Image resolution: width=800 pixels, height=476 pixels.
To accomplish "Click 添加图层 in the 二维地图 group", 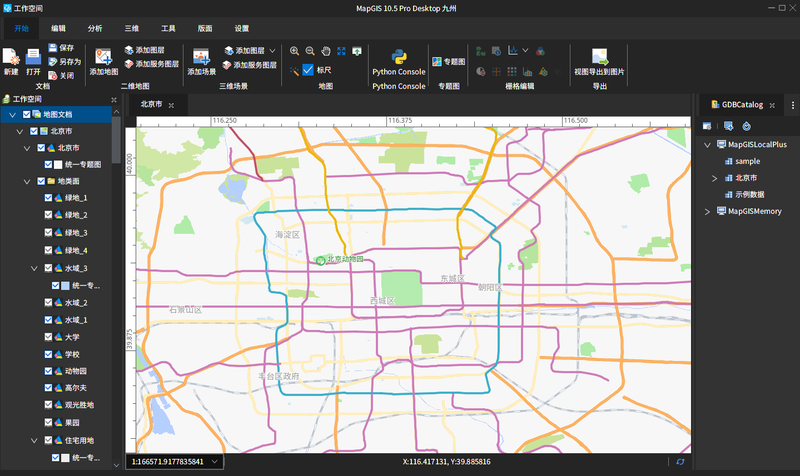I will (144, 50).
